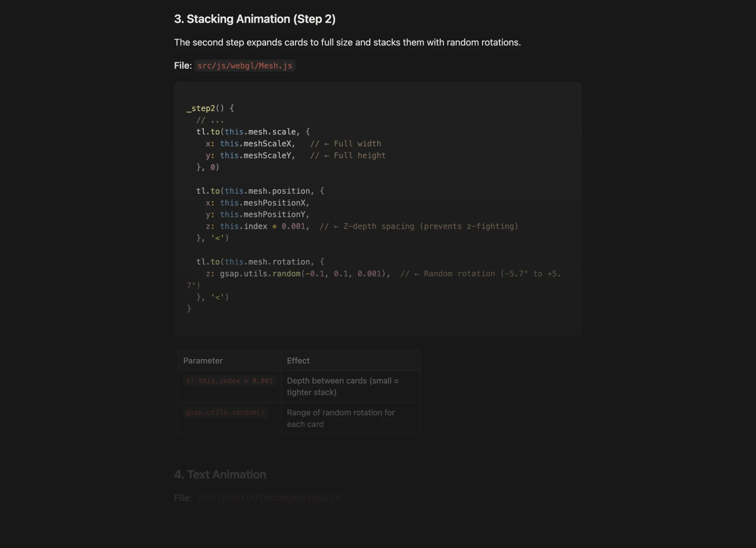Click the "}, 0)" closing line in the code
Image resolution: width=756 pixels, height=548 pixels.
[208, 167]
